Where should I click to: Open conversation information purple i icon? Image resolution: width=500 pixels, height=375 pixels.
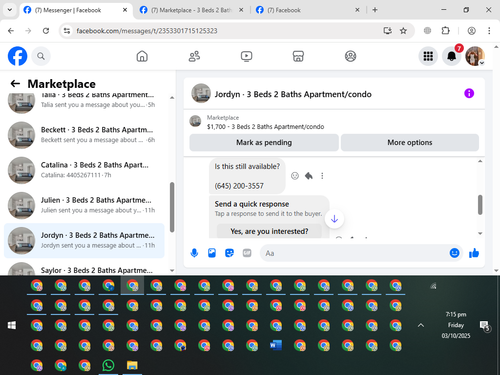[469, 93]
